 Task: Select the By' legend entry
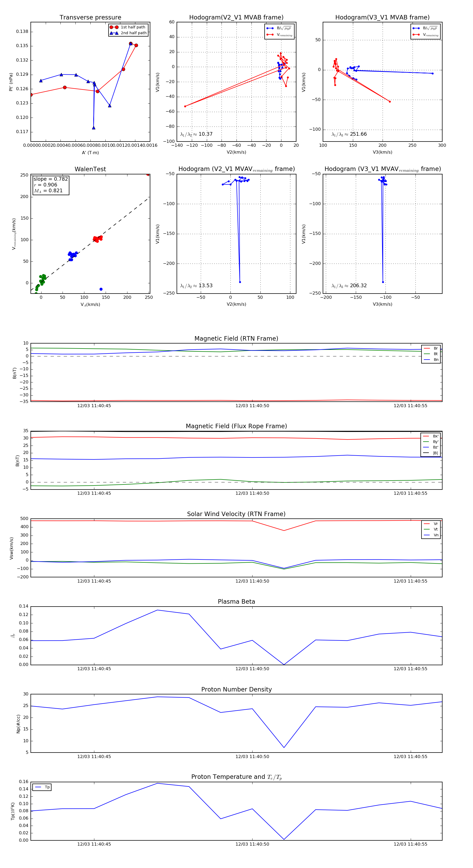click(431, 442)
